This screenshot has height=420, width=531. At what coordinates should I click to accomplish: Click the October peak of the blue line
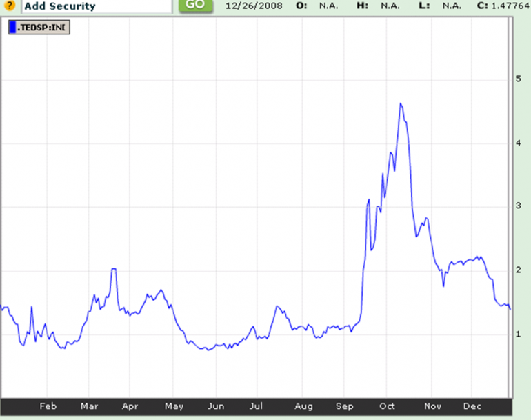[401, 104]
